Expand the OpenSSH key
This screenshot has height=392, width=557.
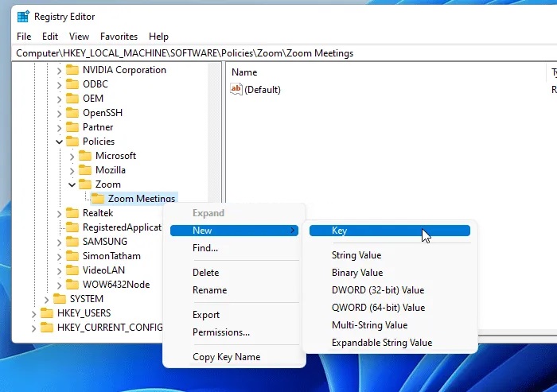click(x=60, y=114)
